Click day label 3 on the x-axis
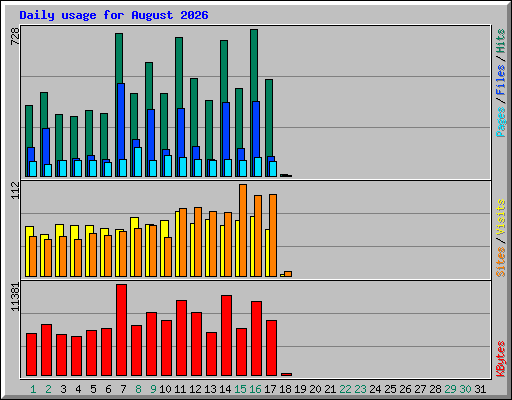 pos(63,389)
